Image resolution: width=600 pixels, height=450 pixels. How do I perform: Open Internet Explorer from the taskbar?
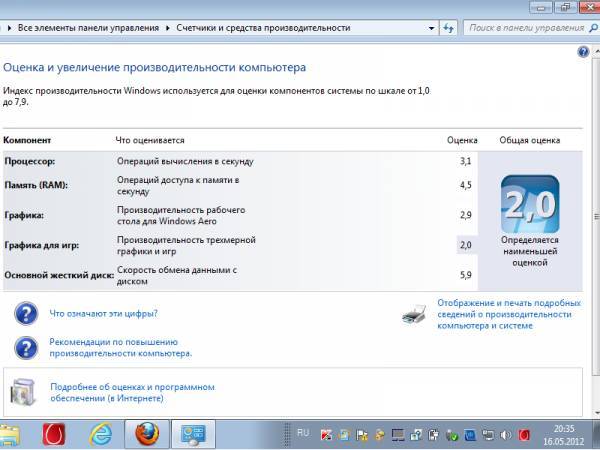[x=100, y=433]
